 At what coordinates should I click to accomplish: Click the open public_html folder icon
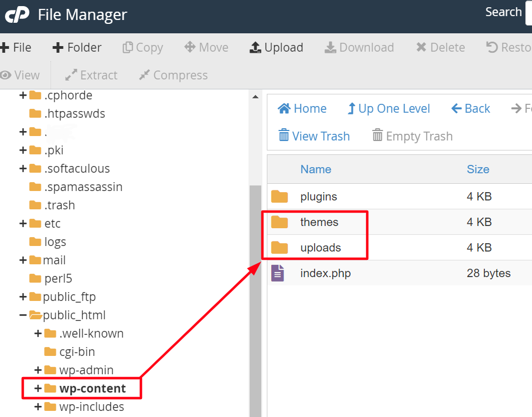click(x=36, y=315)
